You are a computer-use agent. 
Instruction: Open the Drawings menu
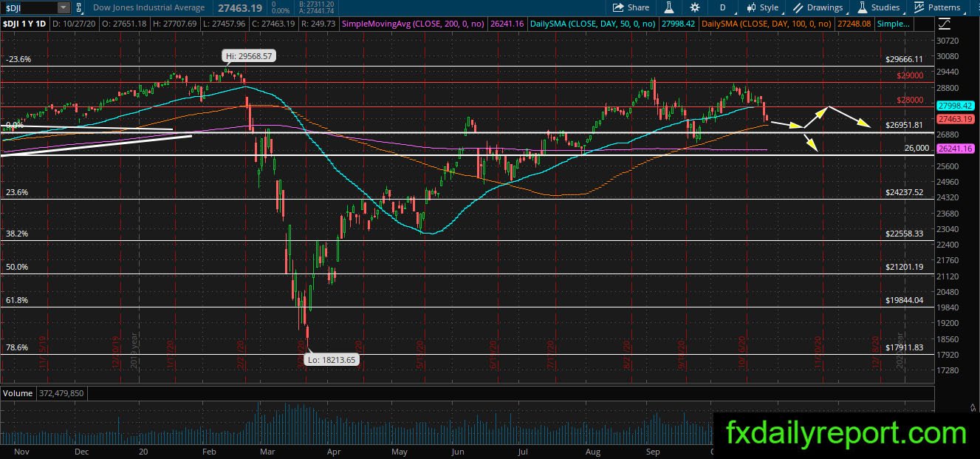tap(818, 7)
